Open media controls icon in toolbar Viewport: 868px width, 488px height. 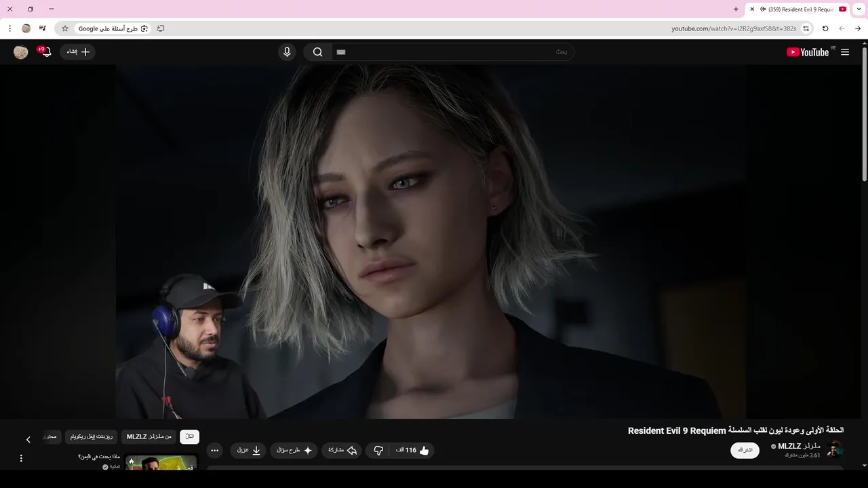click(43, 28)
